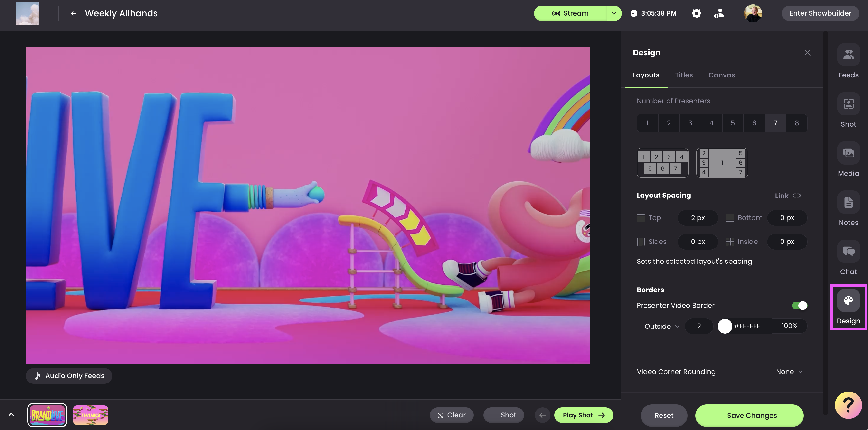Click Play Shot
The width and height of the screenshot is (868, 430).
click(x=584, y=415)
